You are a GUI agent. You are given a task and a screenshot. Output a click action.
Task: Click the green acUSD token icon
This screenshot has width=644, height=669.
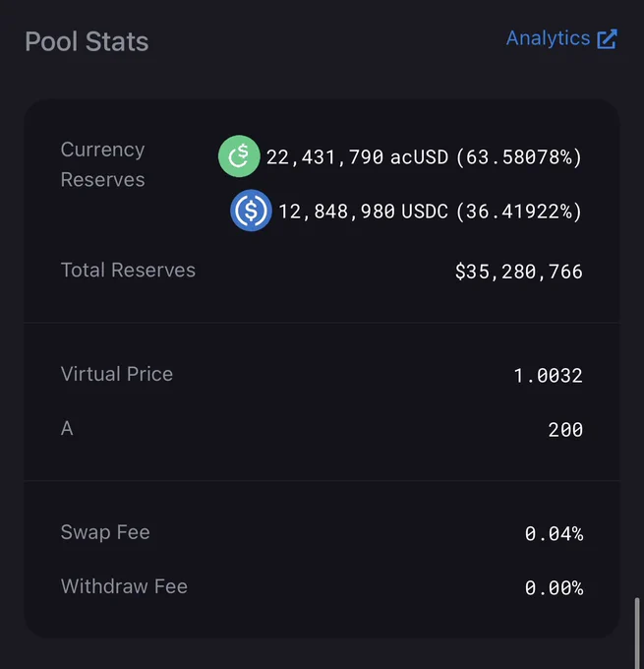239,156
